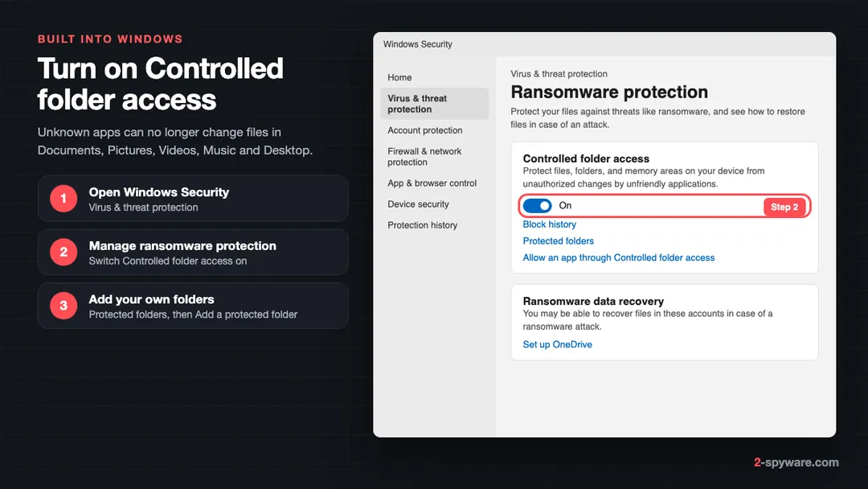This screenshot has height=489, width=868.
Task: Click the Manage ransomware protection step card
Action: pos(193,253)
